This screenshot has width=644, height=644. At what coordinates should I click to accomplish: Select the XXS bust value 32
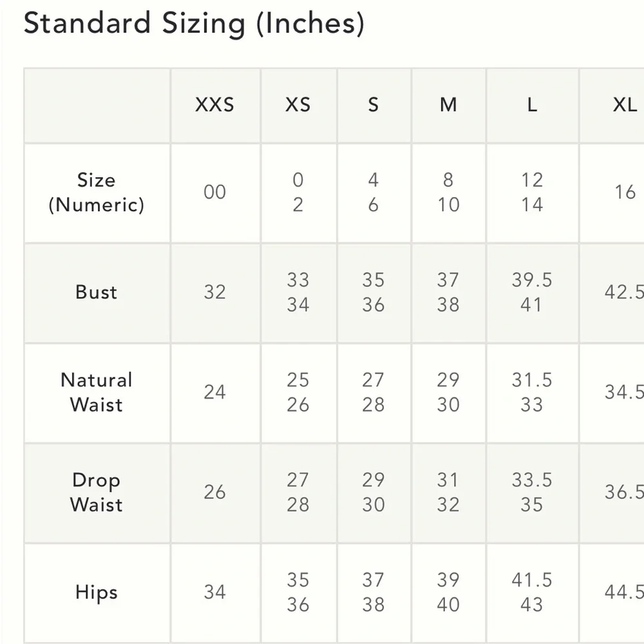[x=214, y=292]
